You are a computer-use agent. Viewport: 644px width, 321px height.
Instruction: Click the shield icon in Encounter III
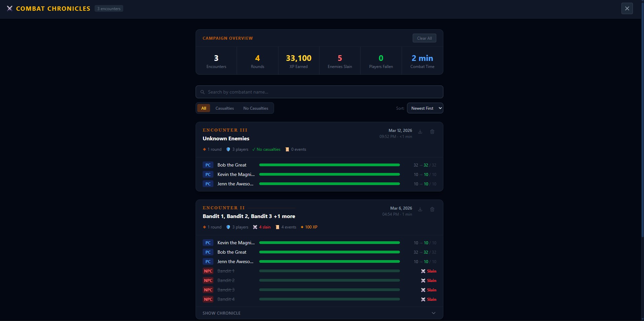pos(228,149)
